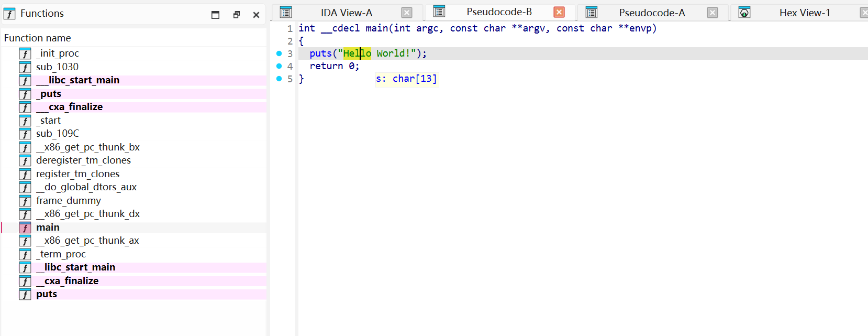Toggle the breakpoint dot on line 5
The height and width of the screenshot is (336, 868).
click(x=279, y=79)
